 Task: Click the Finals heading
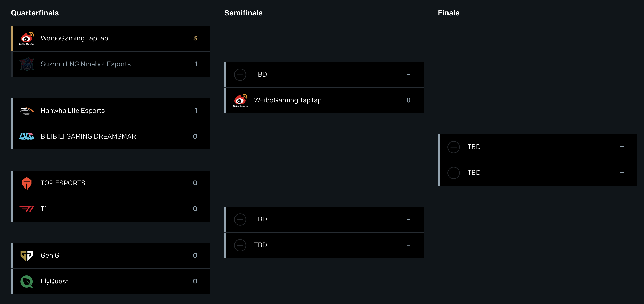(448, 13)
